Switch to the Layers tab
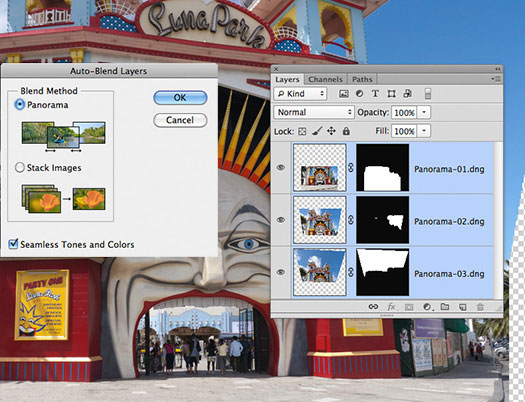 tap(287, 80)
